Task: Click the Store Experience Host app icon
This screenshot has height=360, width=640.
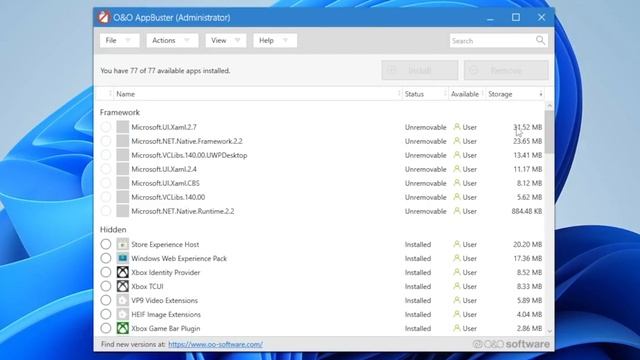Action: point(122,244)
